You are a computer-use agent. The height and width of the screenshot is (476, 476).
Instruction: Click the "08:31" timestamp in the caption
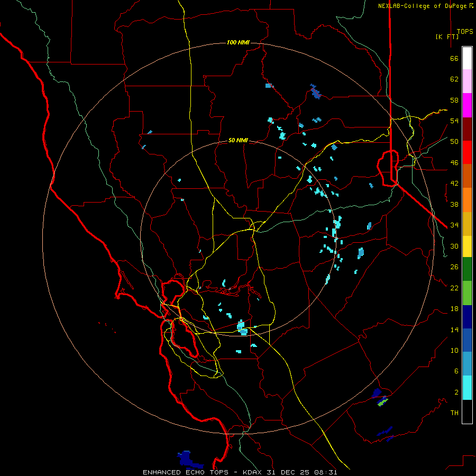tap(326, 472)
